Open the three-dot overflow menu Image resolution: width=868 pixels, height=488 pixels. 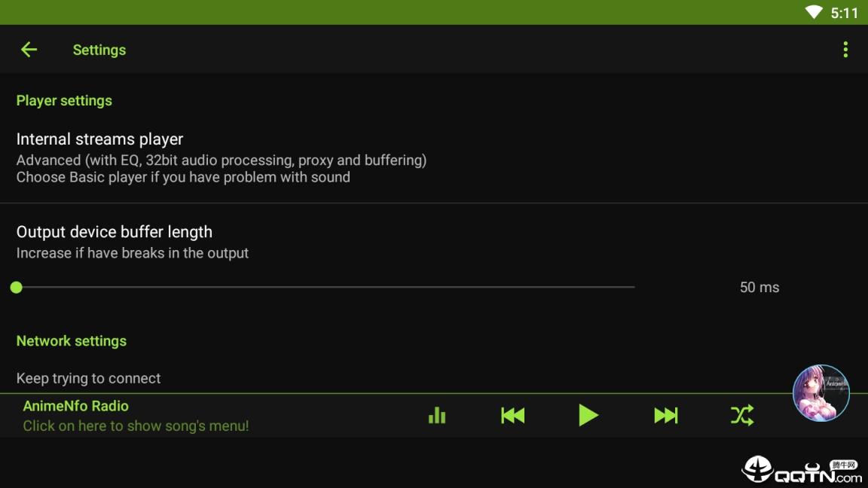(845, 50)
